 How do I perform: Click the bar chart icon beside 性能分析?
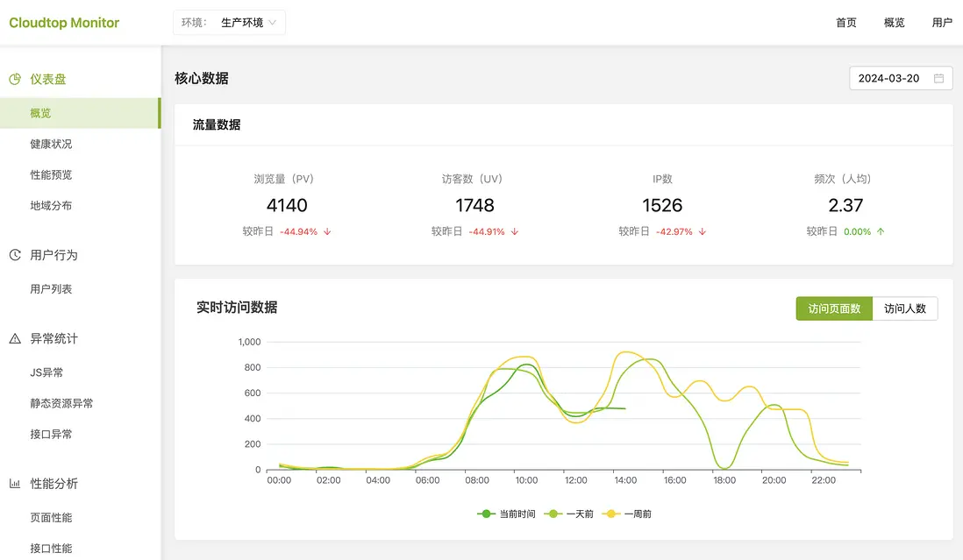tap(15, 484)
